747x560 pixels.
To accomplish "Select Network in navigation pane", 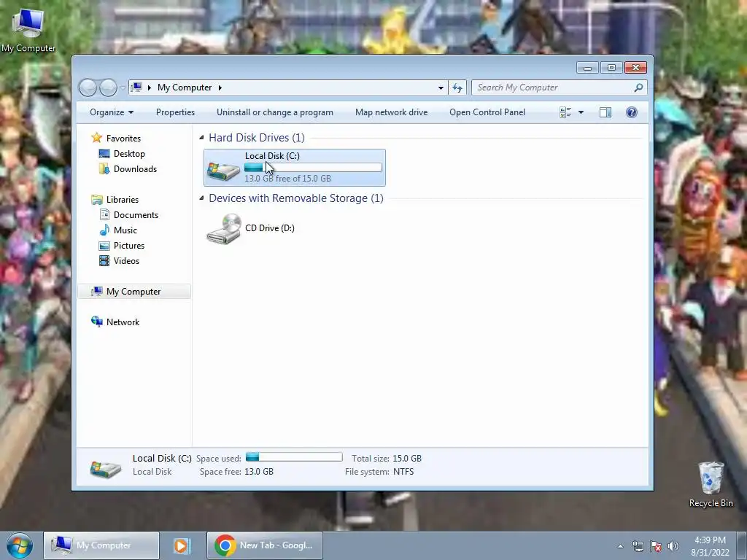I will point(123,322).
